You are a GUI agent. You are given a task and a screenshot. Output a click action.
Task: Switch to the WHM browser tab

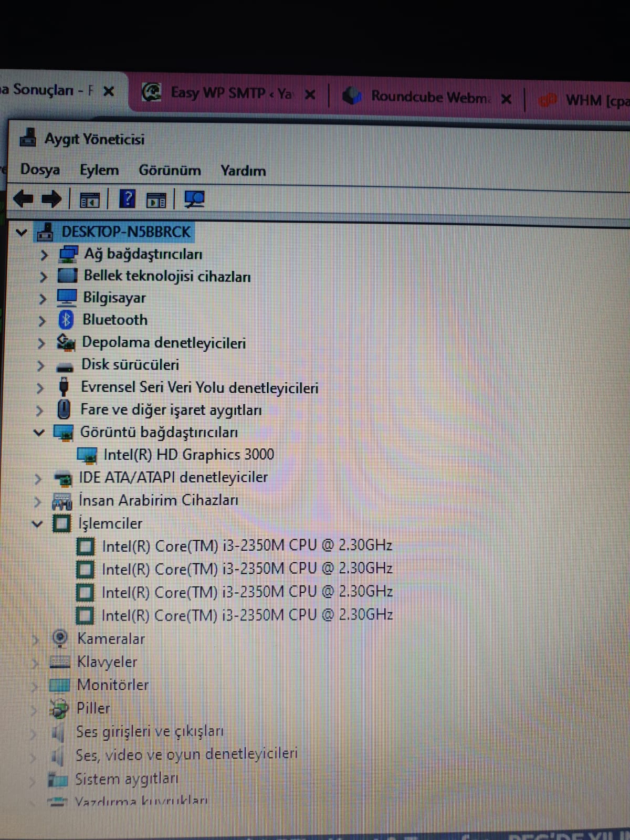tap(583, 99)
